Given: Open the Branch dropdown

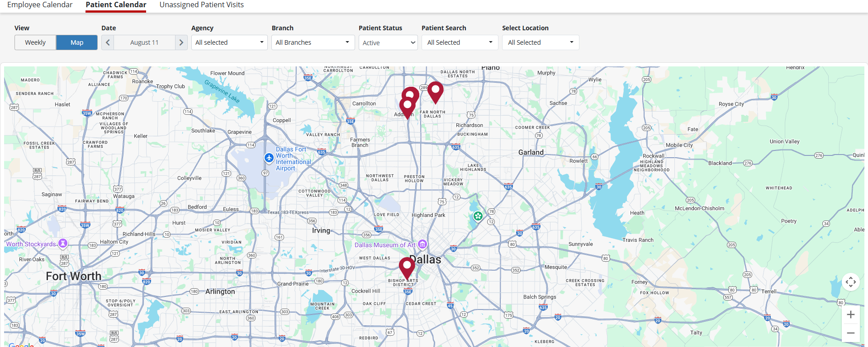Looking at the screenshot, I should coord(313,42).
